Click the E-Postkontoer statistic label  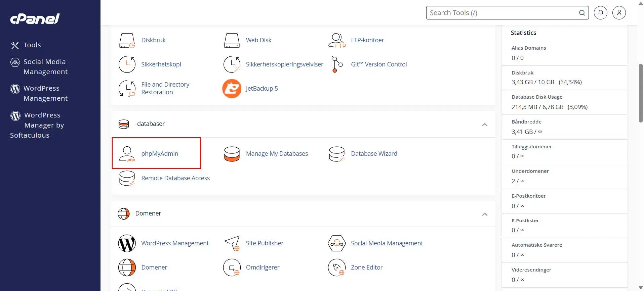[x=528, y=196]
